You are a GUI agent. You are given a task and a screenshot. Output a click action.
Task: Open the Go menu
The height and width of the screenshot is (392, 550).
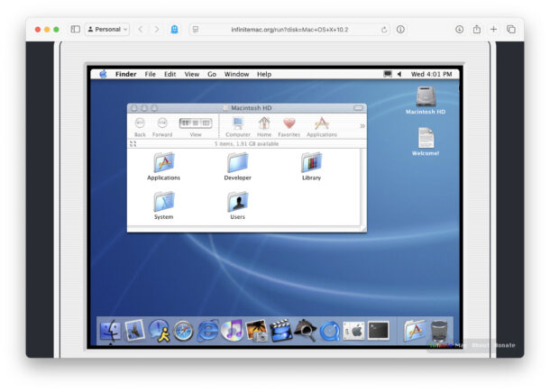[x=212, y=74]
